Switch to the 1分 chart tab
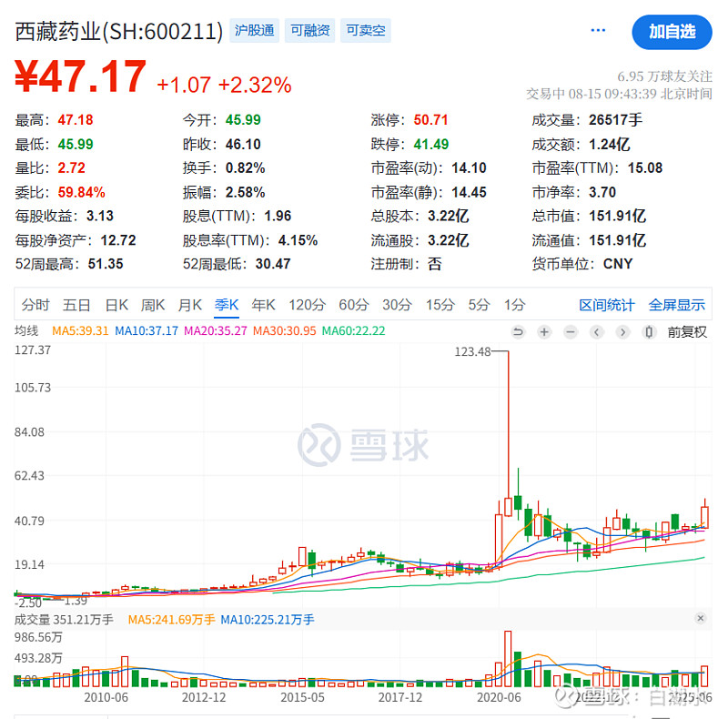The image size is (728, 719). (x=515, y=305)
